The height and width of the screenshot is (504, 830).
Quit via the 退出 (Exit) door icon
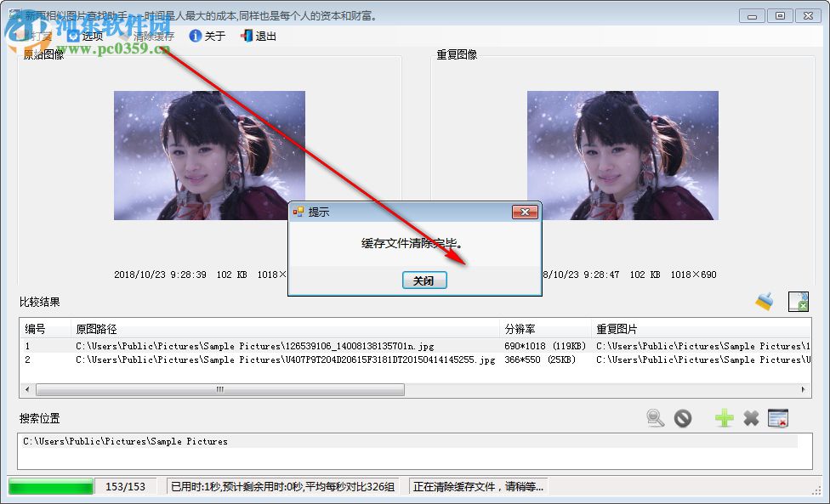[246, 36]
